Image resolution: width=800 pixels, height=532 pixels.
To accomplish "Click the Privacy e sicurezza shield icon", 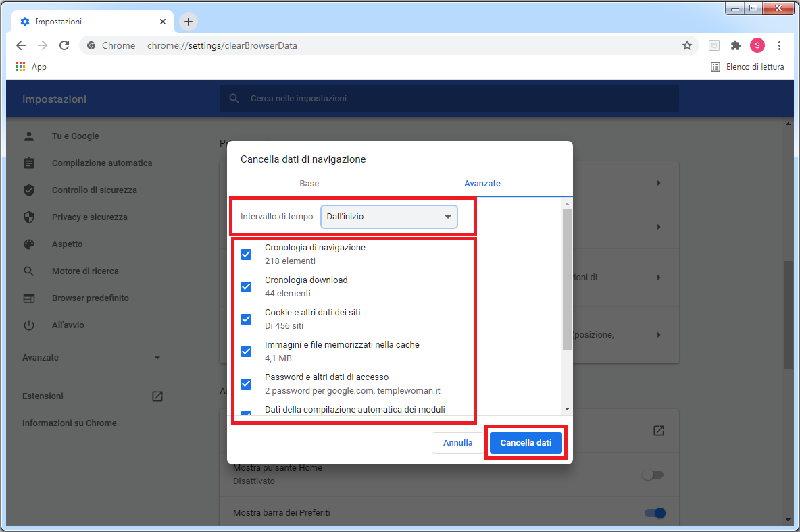I will click(x=29, y=217).
